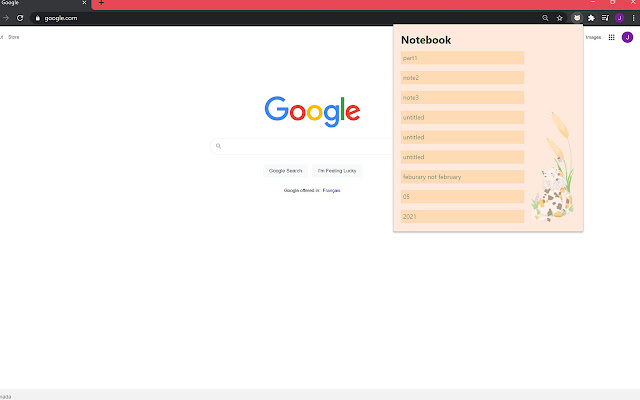Open the first untitled note
Image resolution: width=640 pixels, height=400 pixels.
[462, 117]
